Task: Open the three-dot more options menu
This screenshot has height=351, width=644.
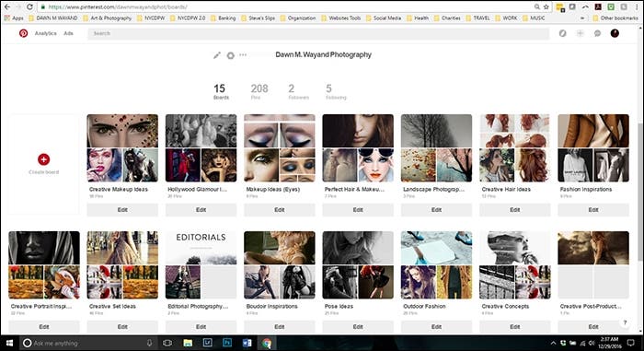Action: [243, 54]
